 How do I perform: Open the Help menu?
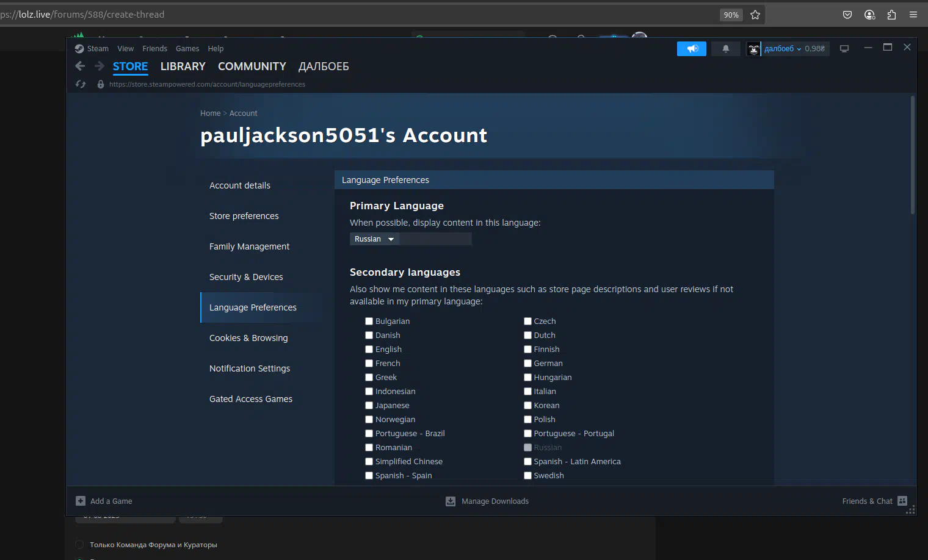(x=216, y=49)
